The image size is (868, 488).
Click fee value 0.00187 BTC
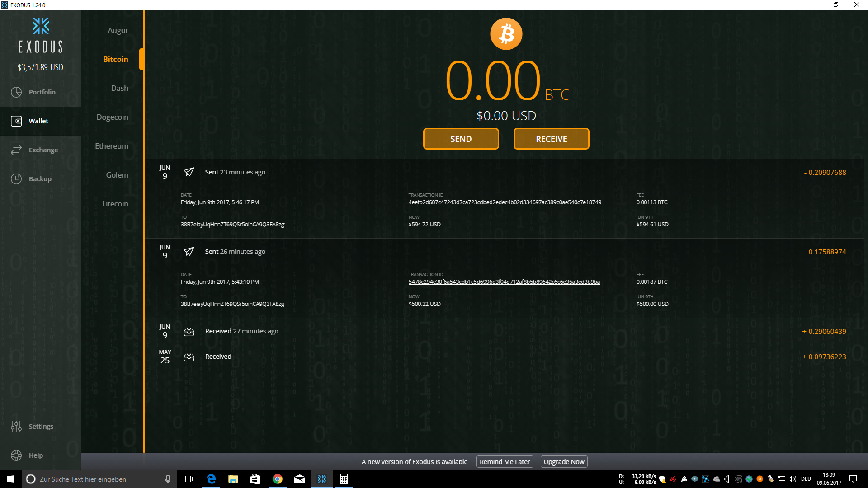click(652, 282)
